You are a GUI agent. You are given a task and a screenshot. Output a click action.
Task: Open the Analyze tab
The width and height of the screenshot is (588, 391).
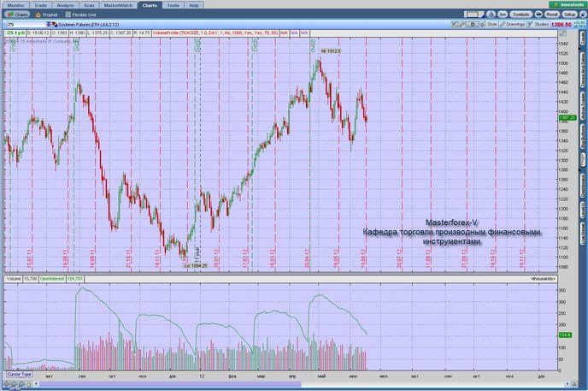65,5
